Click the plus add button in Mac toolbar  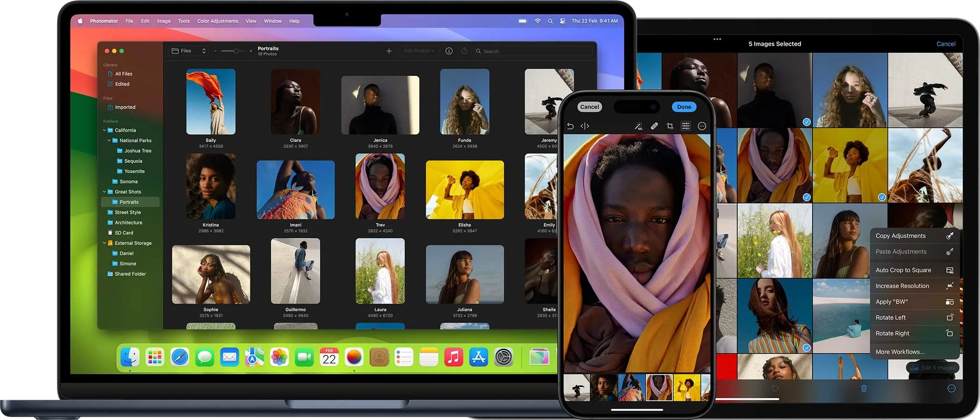(x=389, y=51)
